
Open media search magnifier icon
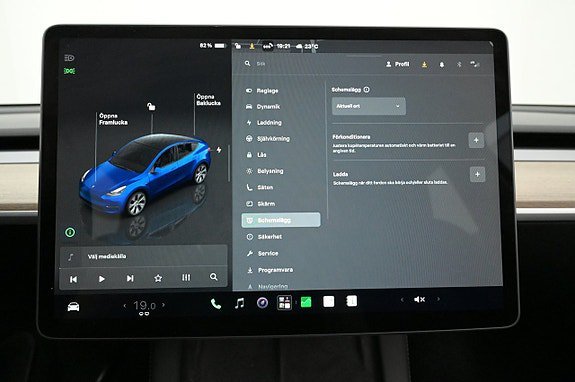[x=213, y=277]
